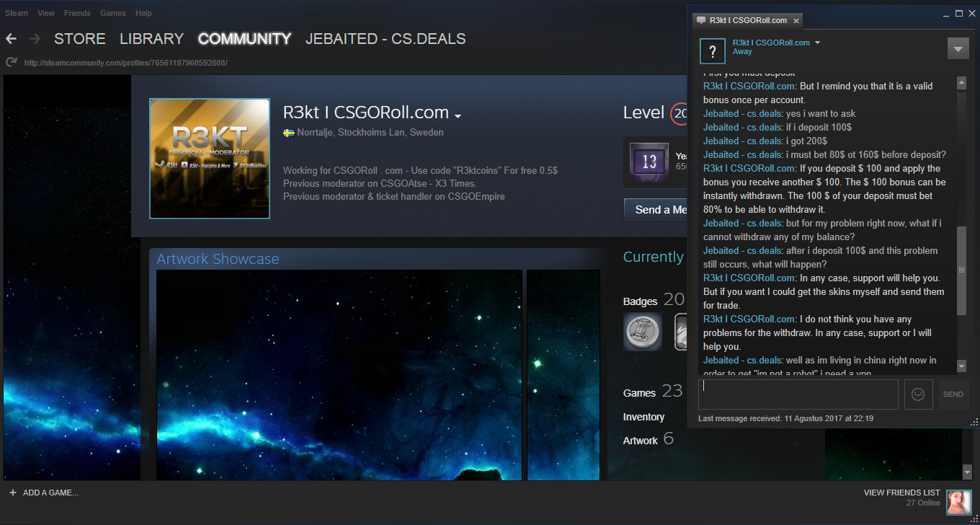980x525 pixels.
Task: Click the R3kt I CSGORoll.com chat header name
Action: pyautogui.click(x=771, y=43)
